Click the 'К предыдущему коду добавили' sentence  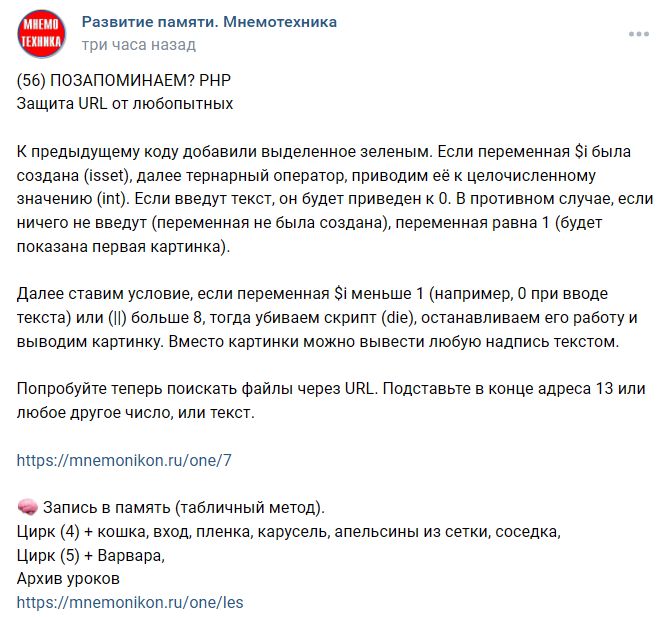(x=130, y=150)
